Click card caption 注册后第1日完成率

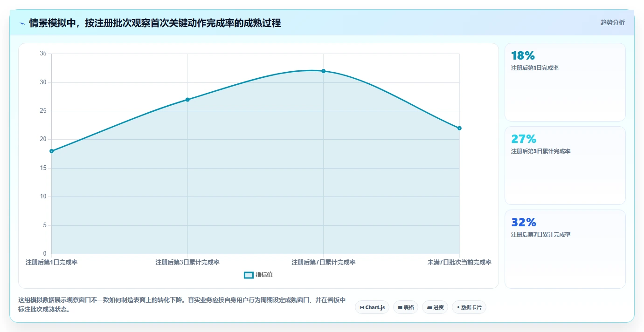[535, 68]
